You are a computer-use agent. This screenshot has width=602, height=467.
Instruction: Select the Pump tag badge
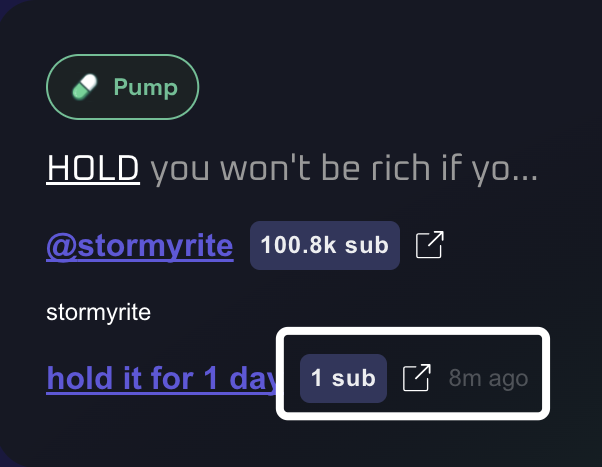(123, 88)
